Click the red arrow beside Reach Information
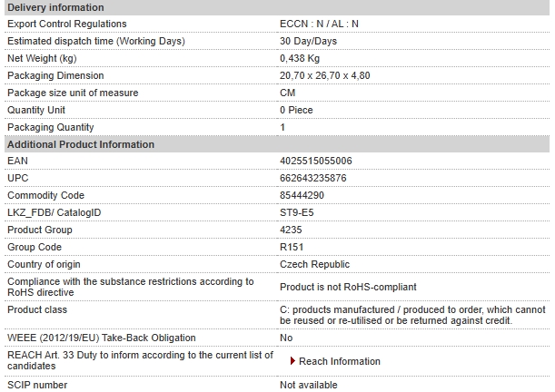Image resolution: width=555 pixels, height=392 pixels. click(292, 361)
